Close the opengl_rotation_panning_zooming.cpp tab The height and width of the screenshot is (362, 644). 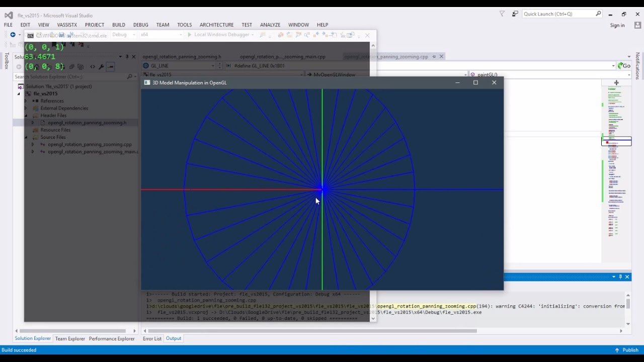pyautogui.click(x=441, y=57)
